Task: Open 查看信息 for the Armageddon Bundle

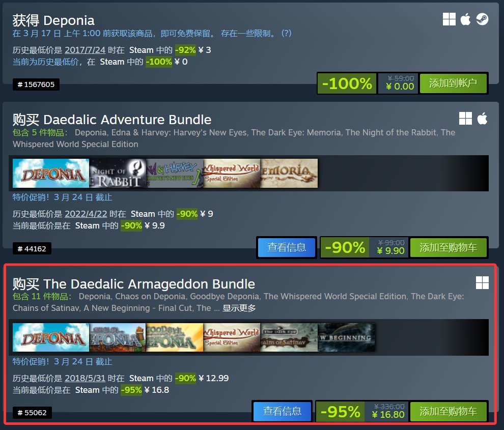Action: (x=282, y=411)
